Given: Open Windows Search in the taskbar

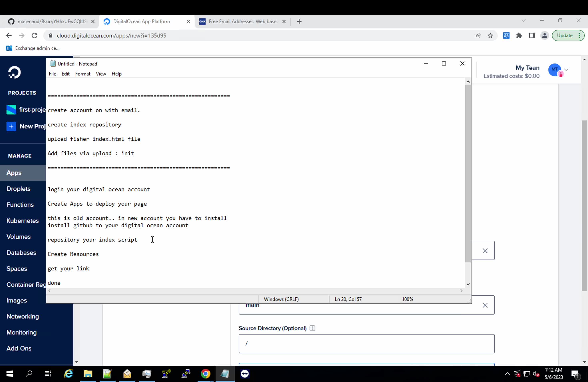Looking at the screenshot, I should (29, 374).
